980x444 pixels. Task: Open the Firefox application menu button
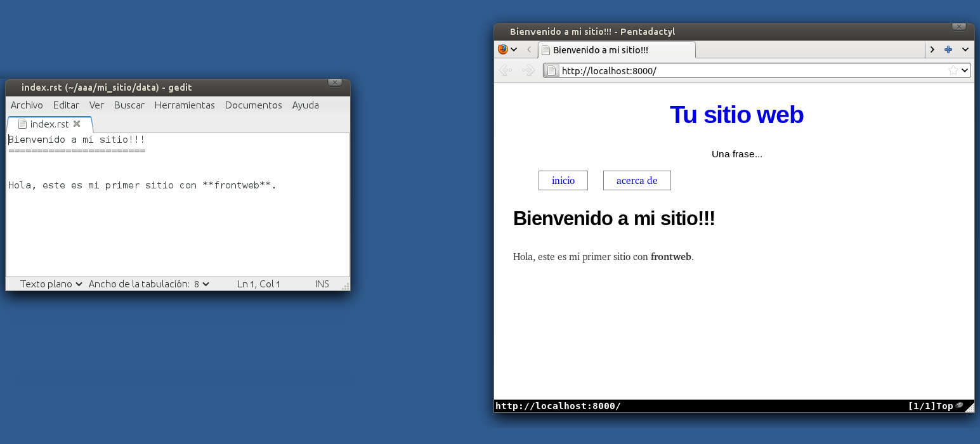507,49
